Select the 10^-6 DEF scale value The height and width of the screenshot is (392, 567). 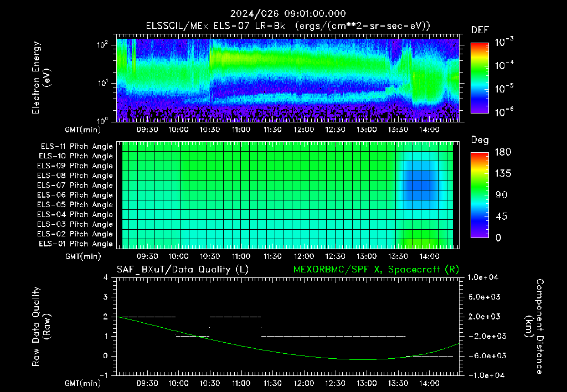pyautogui.click(x=504, y=112)
